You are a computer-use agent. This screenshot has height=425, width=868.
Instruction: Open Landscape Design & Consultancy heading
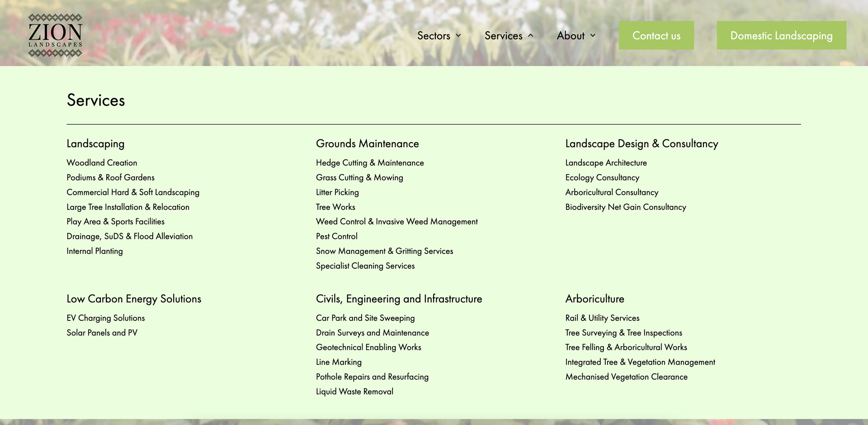point(642,143)
